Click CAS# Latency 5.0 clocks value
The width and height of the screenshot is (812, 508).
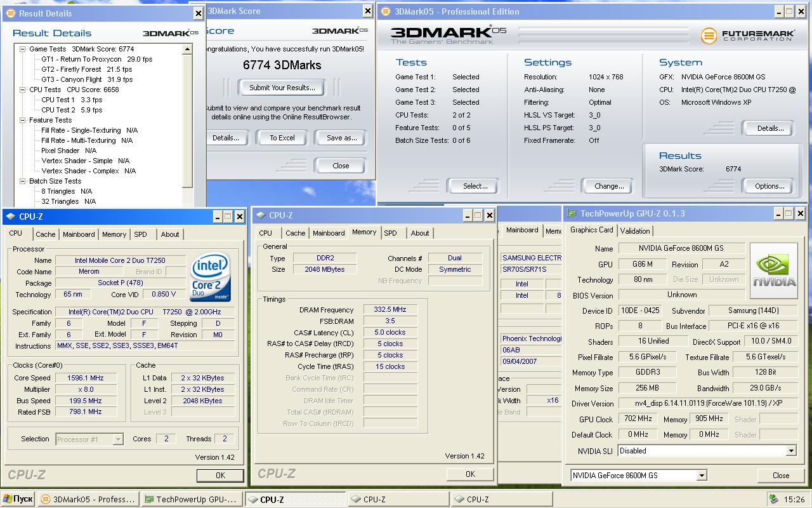click(x=390, y=333)
